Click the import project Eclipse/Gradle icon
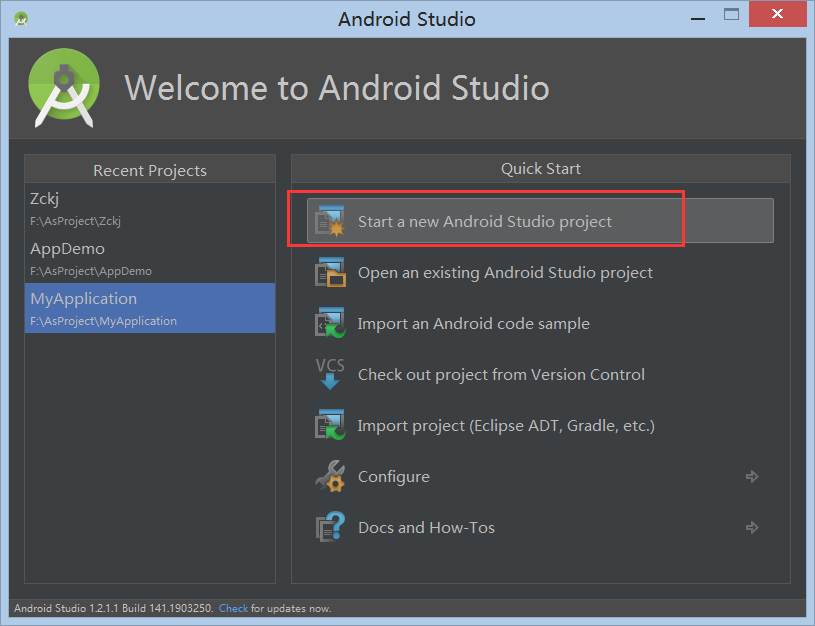 point(330,425)
